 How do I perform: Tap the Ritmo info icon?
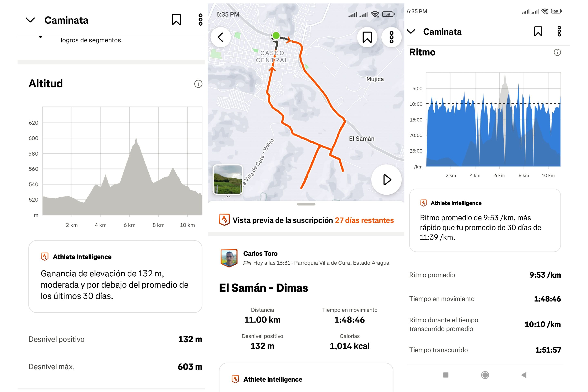[x=557, y=52]
